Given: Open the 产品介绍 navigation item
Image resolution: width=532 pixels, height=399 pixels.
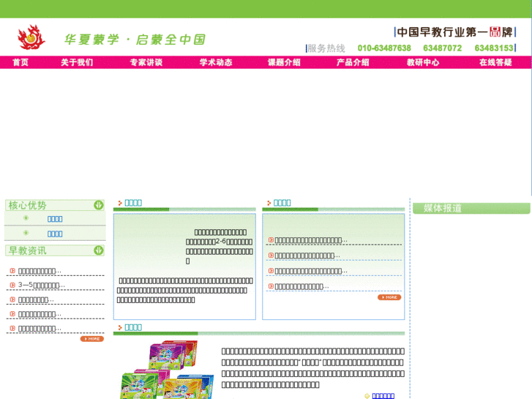Looking at the screenshot, I should pos(353,62).
